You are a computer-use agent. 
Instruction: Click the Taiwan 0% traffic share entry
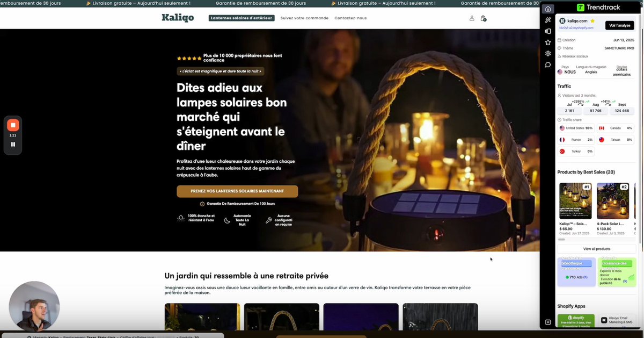coord(616,140)
